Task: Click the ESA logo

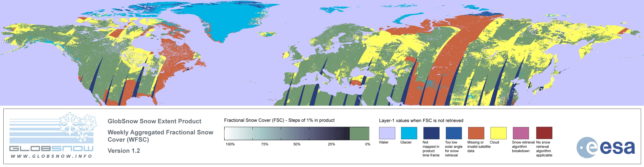Action: pos(606,147)
